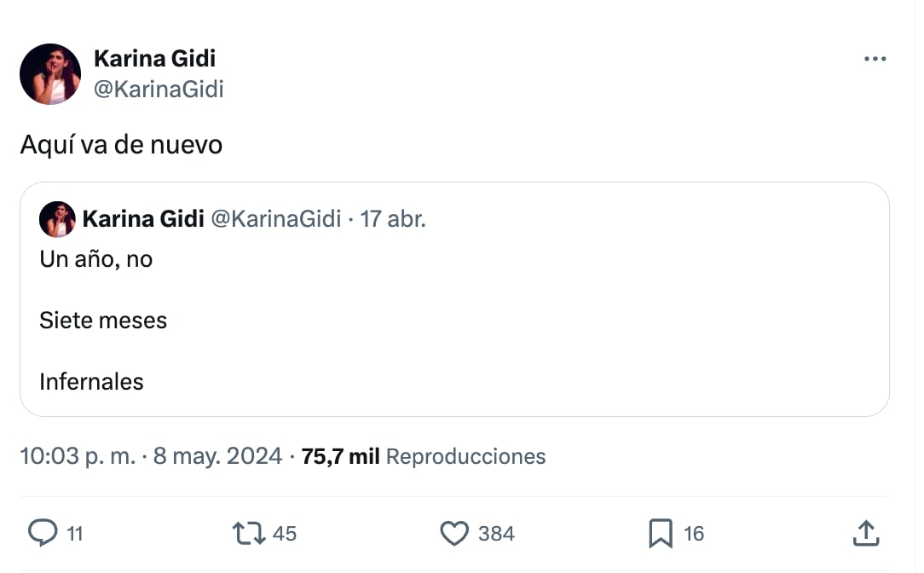Screen dimensions: 924x573
Task: Open the share icon for this tweet
Action: point(867,533)
